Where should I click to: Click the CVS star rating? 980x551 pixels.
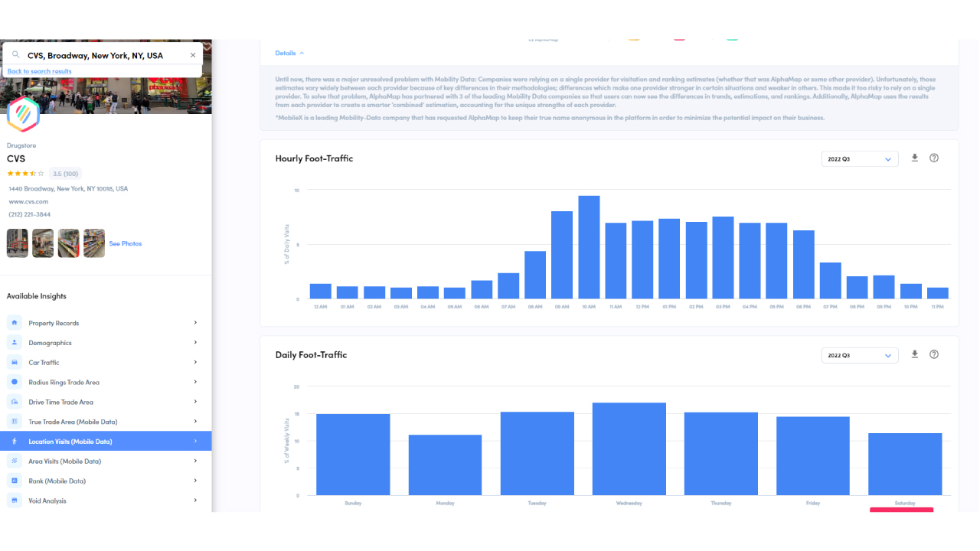coord(25,174)
